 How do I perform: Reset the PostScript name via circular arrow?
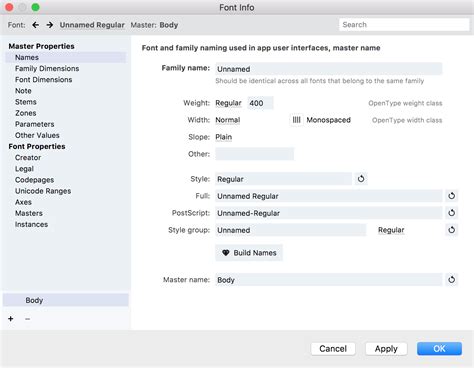click(x=452, y=213)
